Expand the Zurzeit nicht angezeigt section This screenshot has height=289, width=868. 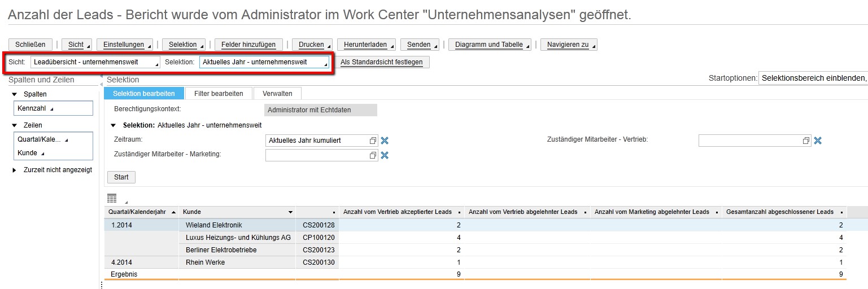[15, 170]
